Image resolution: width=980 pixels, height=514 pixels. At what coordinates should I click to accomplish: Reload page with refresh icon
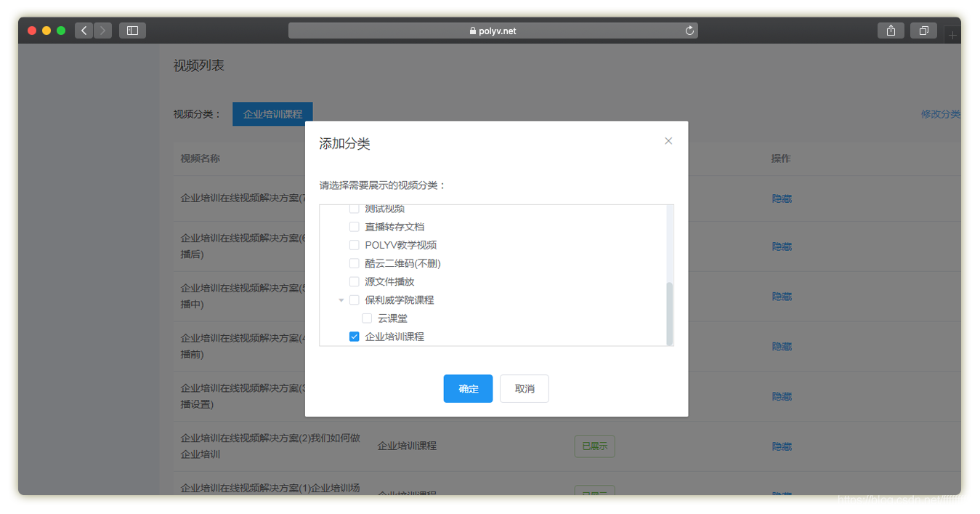(689, 31)
